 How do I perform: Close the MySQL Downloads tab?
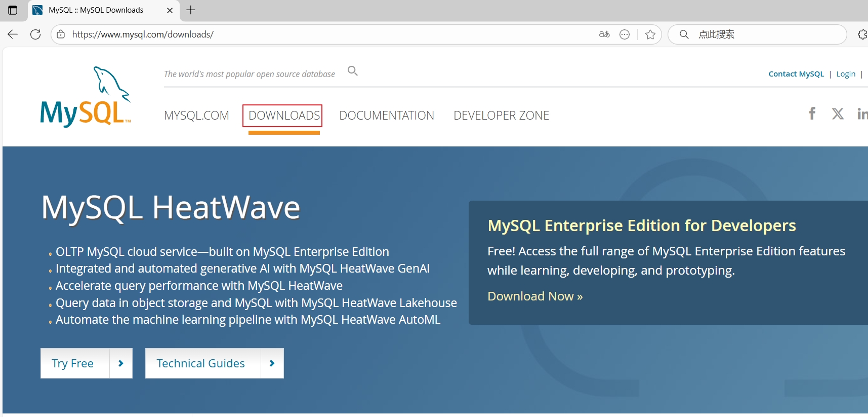[x=170, y=10]
